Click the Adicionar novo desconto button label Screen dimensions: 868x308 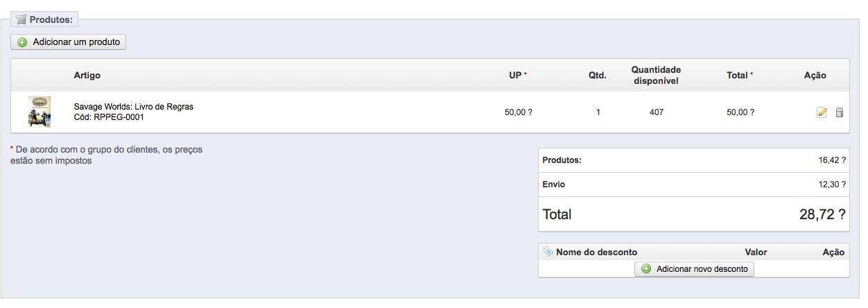702,268
